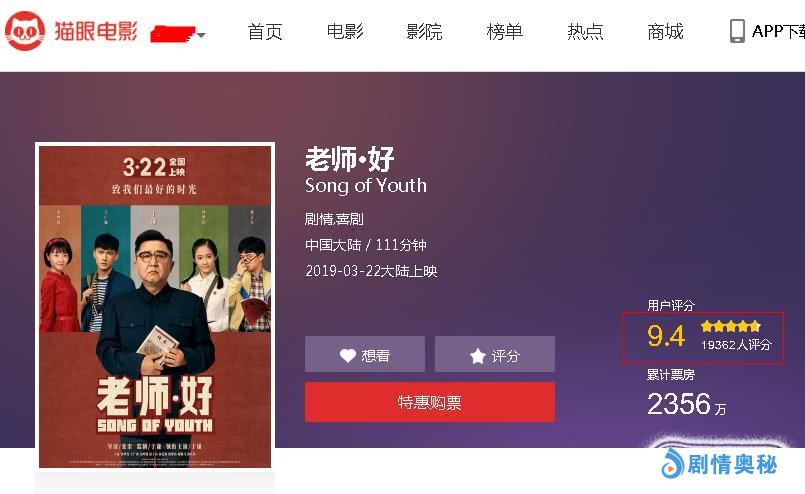
Task: Open the APP下载 link
Action: tap(778, 31)
